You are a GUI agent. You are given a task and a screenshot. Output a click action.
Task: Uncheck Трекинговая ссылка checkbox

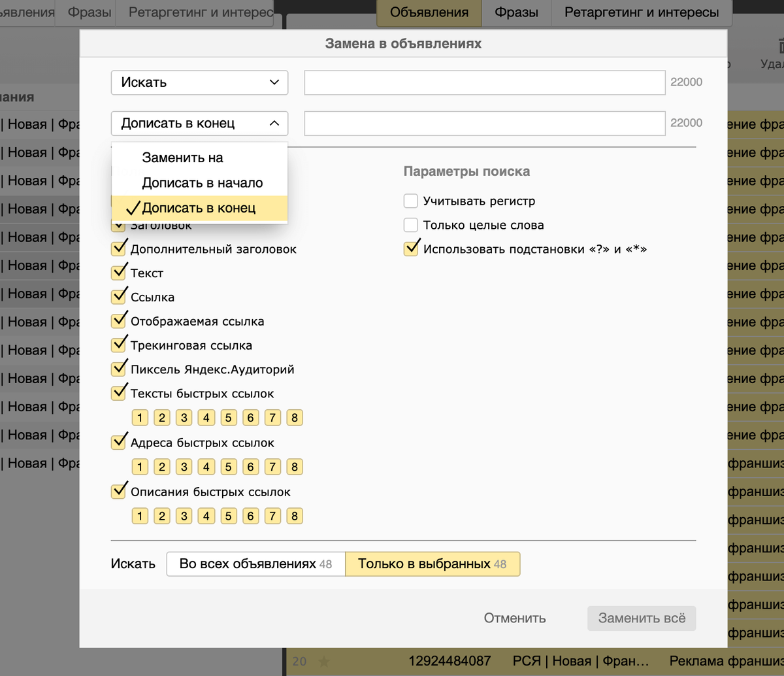(119, 345)
